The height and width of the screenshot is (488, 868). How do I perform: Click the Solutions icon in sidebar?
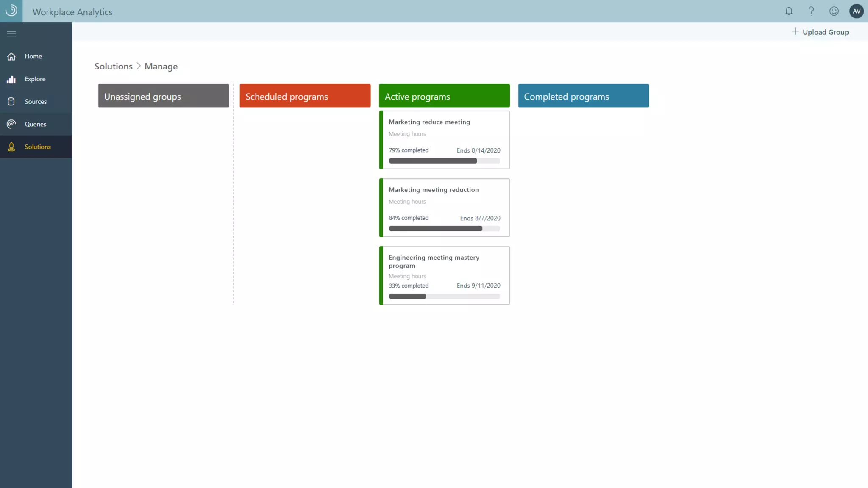11,147
